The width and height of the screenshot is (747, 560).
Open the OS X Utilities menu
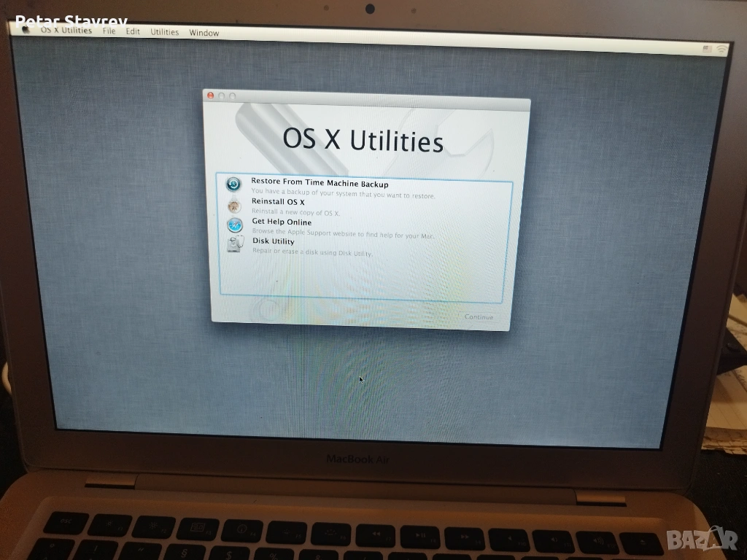(x=66, y=31)
